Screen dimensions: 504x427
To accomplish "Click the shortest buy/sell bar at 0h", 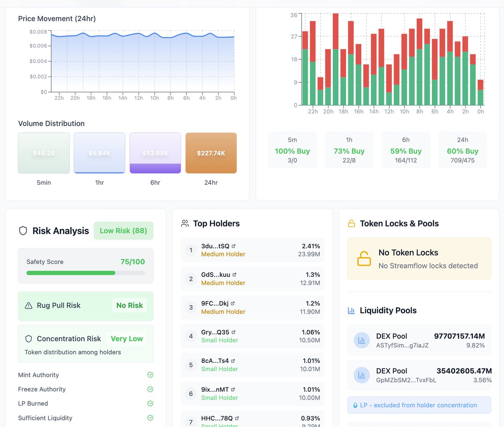I will [480, 92].
